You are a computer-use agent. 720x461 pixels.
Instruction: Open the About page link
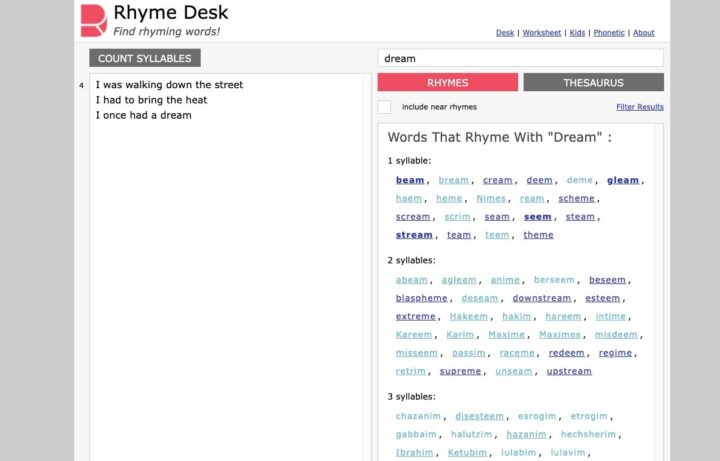coord(644,33)
